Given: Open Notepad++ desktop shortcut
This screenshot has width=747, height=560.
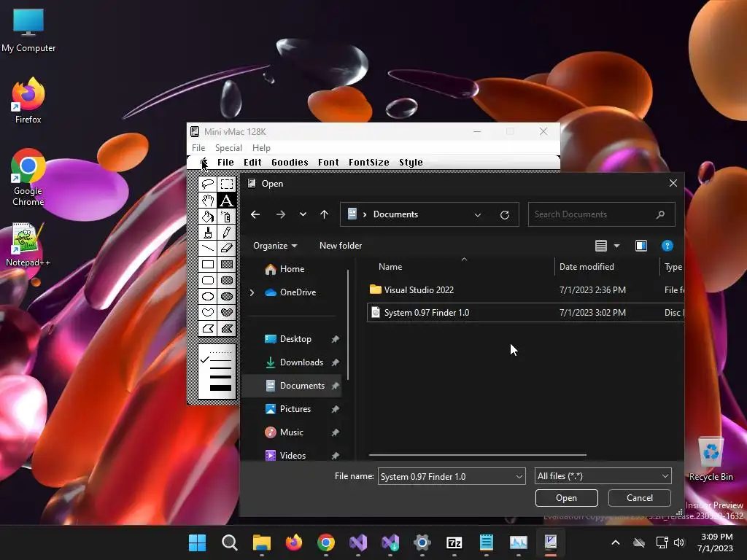Looking at the screenshot, I should [x=28, y=245].
